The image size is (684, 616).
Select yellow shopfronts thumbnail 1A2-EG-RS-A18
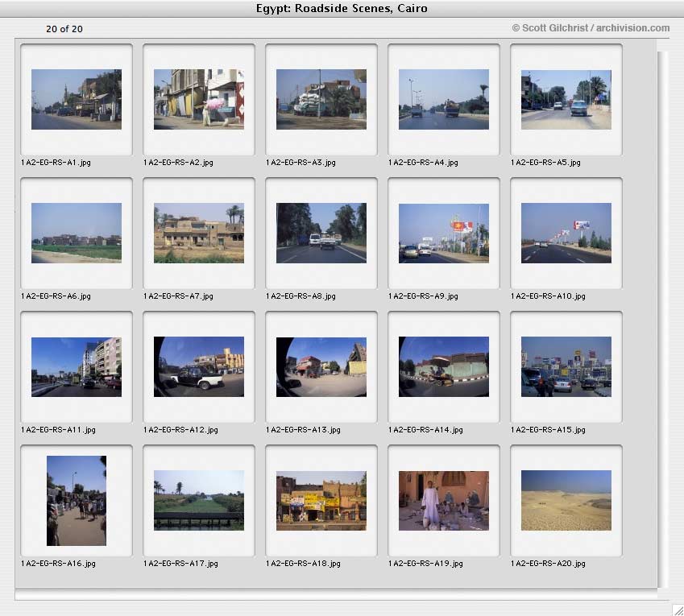point(321,501)
